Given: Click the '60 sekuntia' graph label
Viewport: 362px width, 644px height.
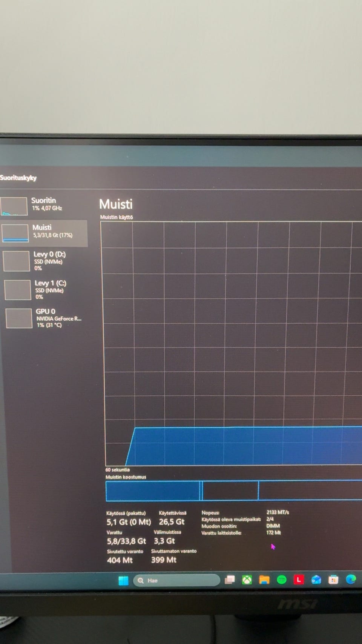Looking at the screenshot, I should [x=117, y=470].
